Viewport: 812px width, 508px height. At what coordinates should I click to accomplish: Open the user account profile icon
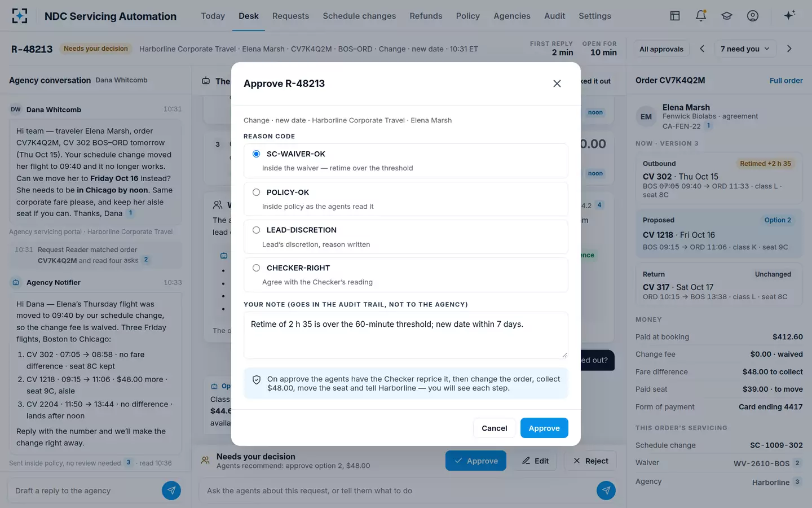753,16
